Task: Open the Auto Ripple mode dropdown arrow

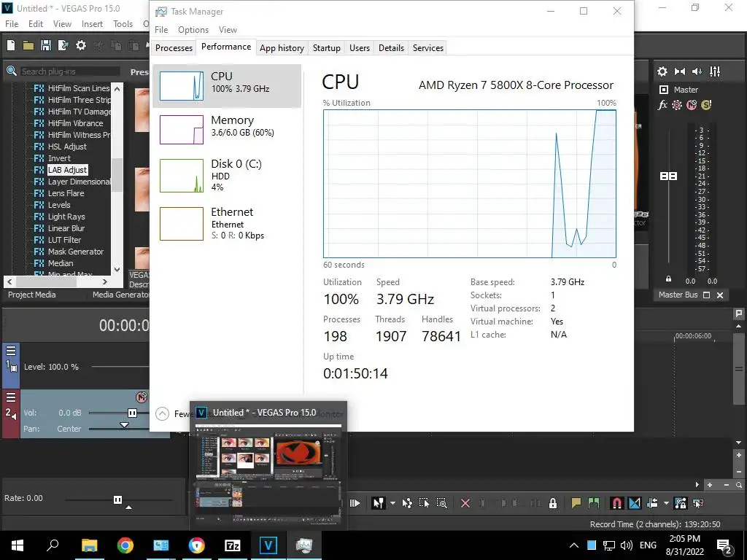Action: click(x=666, y=503)
